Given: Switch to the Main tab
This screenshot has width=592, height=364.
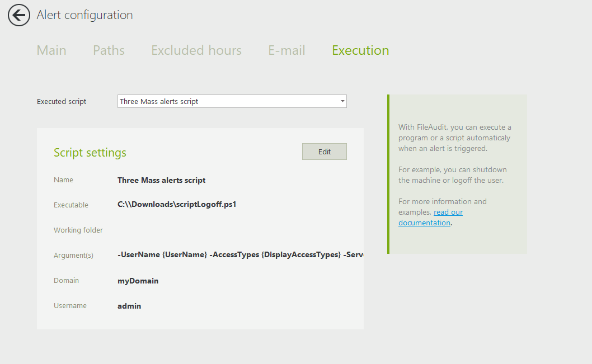Looking at the screenshot, I should [51, 50].
